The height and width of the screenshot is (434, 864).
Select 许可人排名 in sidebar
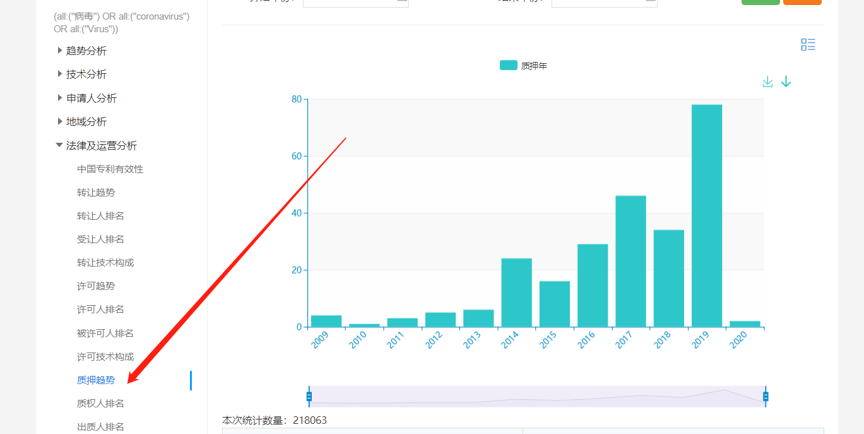click(x=100, y=310)
